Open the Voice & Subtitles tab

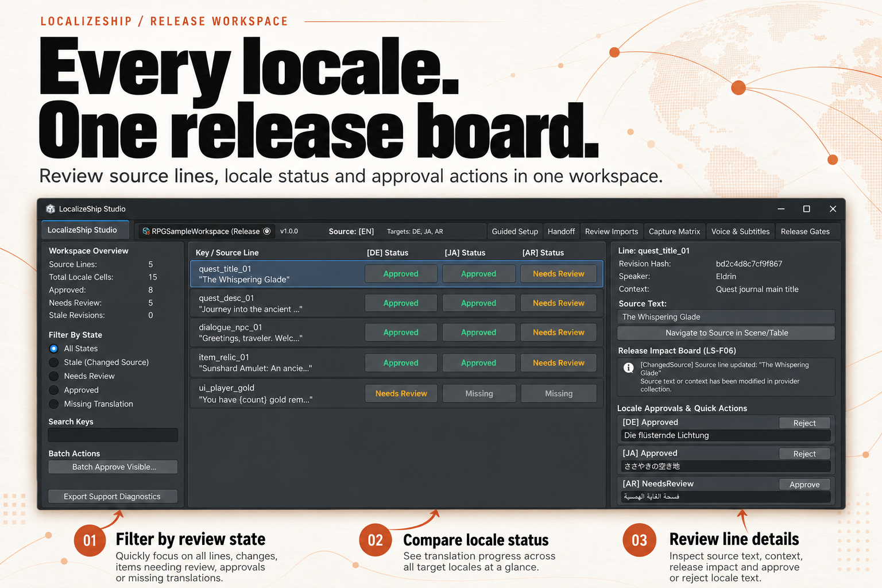740,231
